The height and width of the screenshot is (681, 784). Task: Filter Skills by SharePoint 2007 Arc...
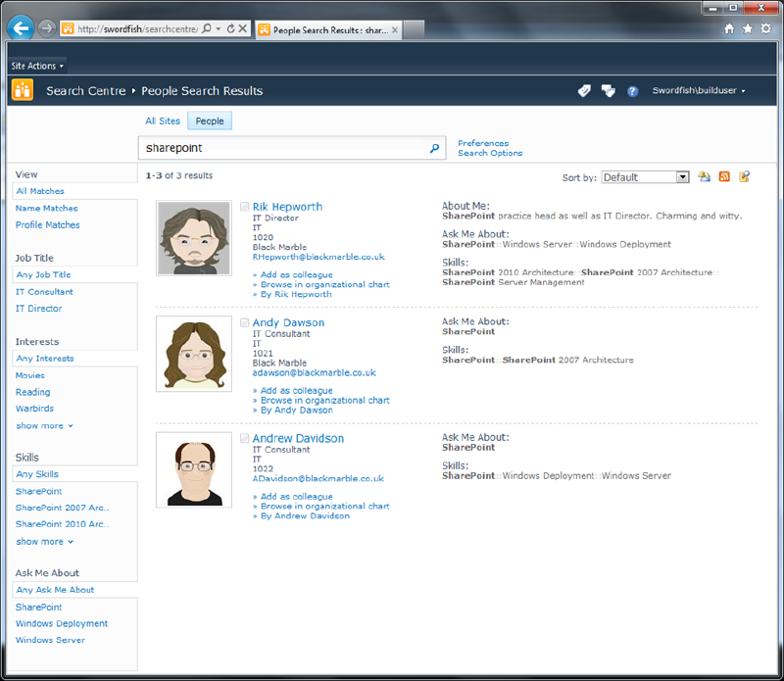pos(62,508)
